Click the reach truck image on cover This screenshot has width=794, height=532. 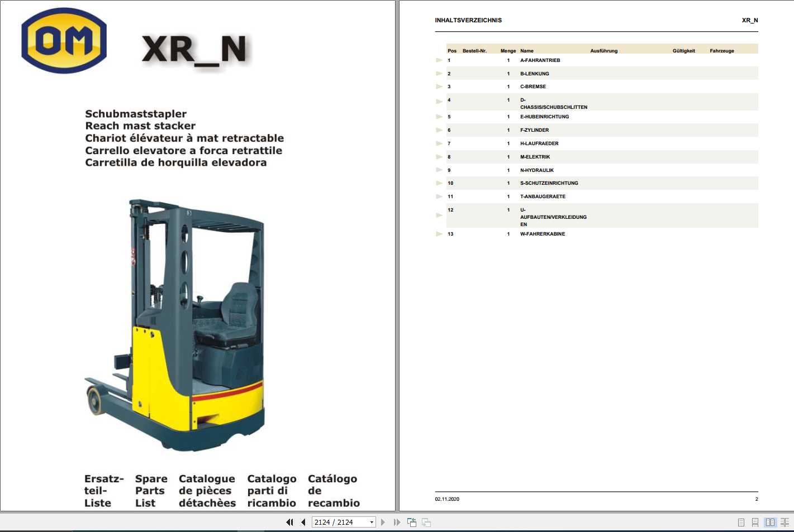click(175, 325)
